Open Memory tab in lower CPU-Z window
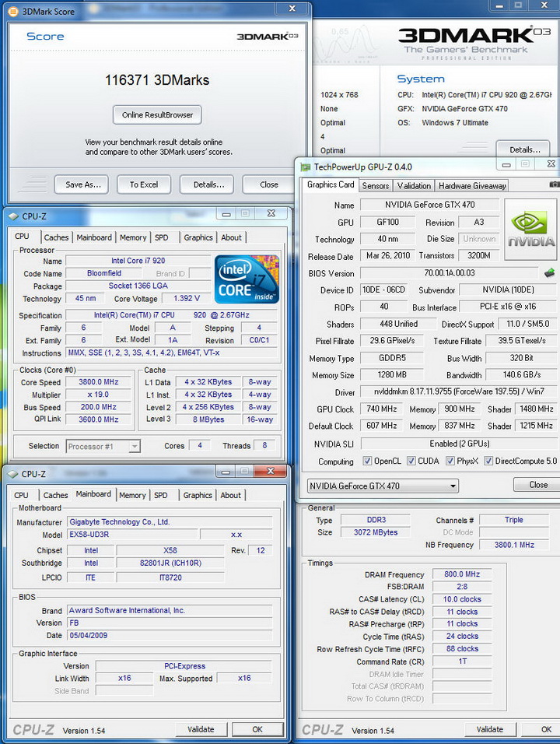This screenshot has width=560, height=744. (x=132, y=496)
